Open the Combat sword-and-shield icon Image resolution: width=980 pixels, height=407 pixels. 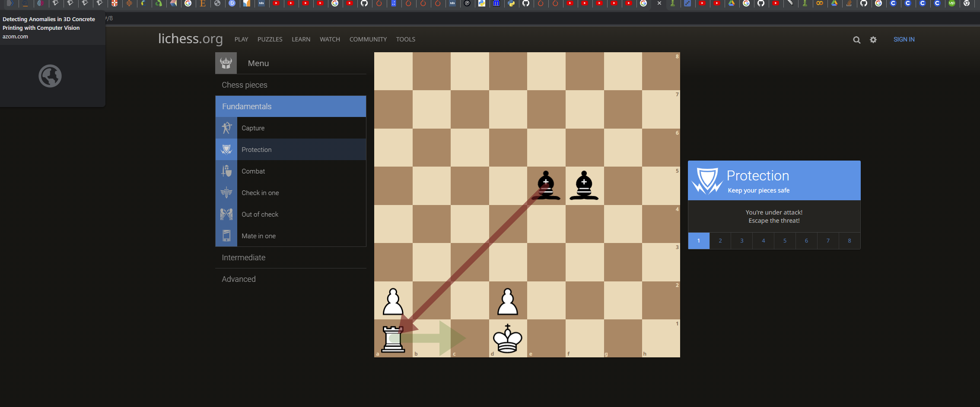click(x=226, y=171)
